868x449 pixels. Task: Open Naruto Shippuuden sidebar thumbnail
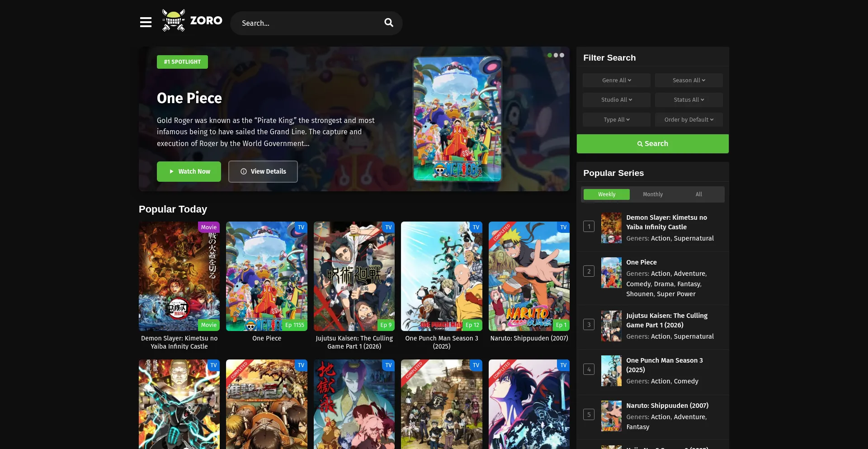(611, 416)
